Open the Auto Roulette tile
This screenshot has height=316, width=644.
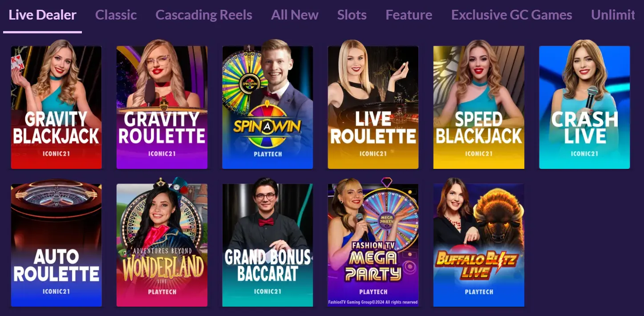(57, 245)
